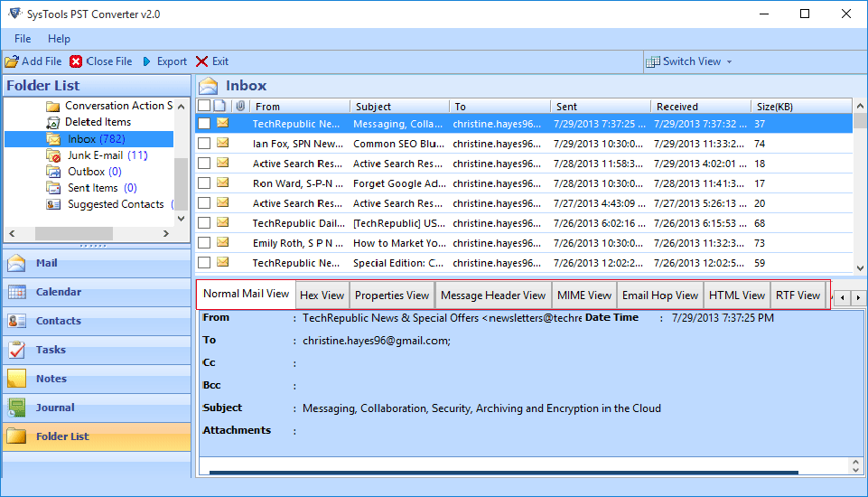Image resolution: width=868 pixels, height=497 pixels.
Task: Switch to the Properties View tab
Action: [392, 295]
